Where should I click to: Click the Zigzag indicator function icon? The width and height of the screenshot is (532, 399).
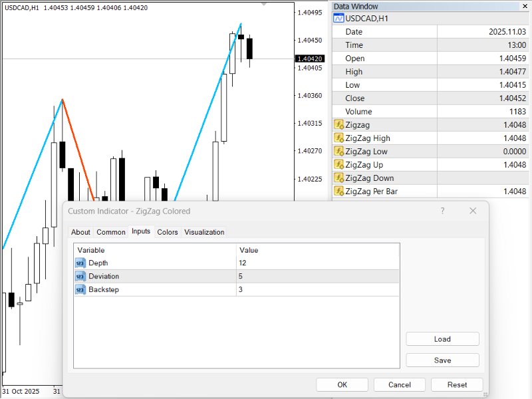[340, 124]
